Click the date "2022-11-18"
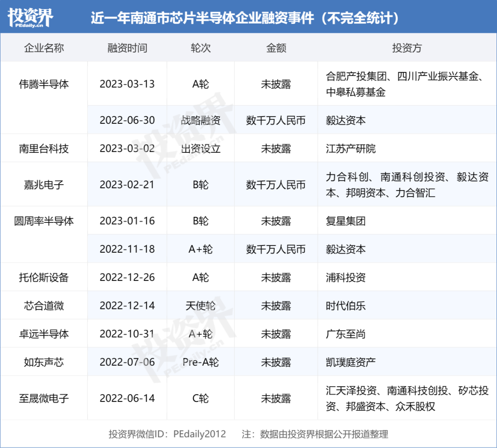Screen dimensions: 497x448 point(127,249)
